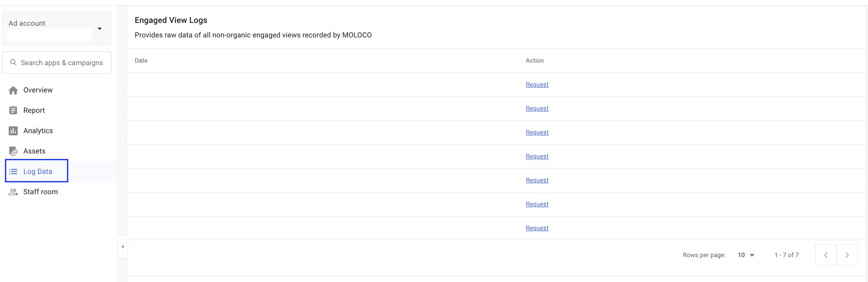Select Staff room menu item
Viewport: 868px width, 282px height.
pyautogui.click(x=40, y=192)
